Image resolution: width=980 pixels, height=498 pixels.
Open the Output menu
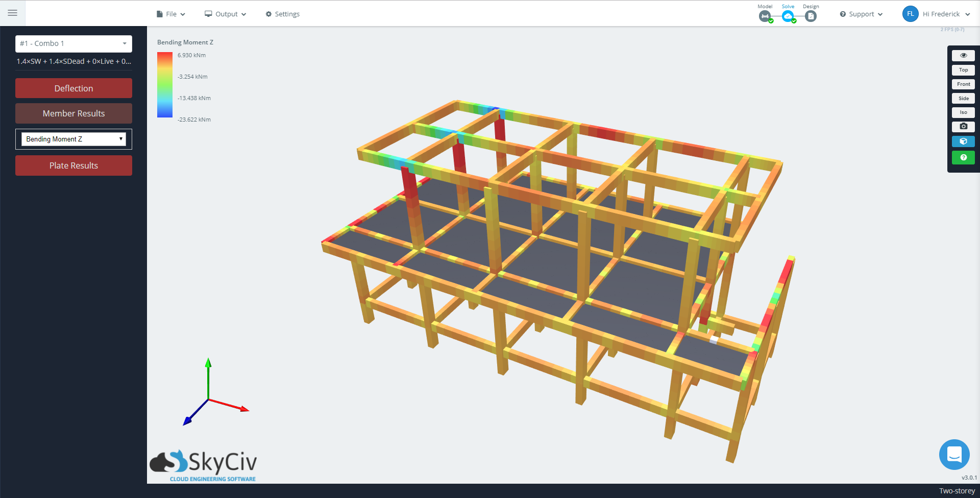(226, 14)
